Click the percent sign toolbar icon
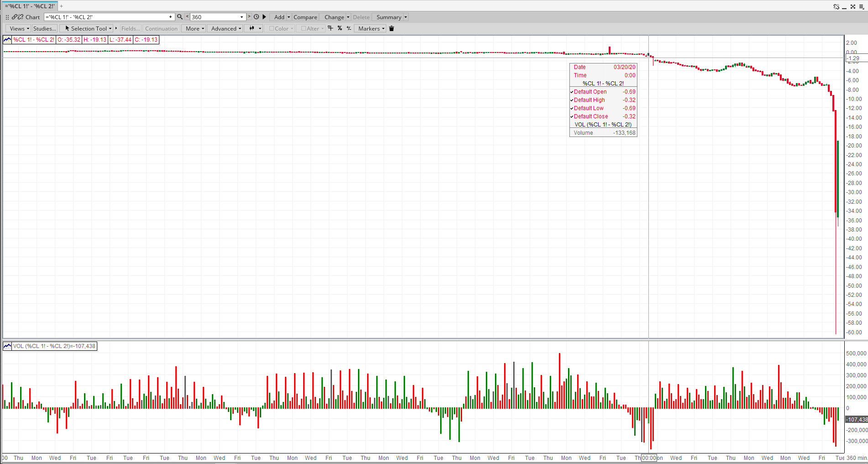 click(340, 28)
